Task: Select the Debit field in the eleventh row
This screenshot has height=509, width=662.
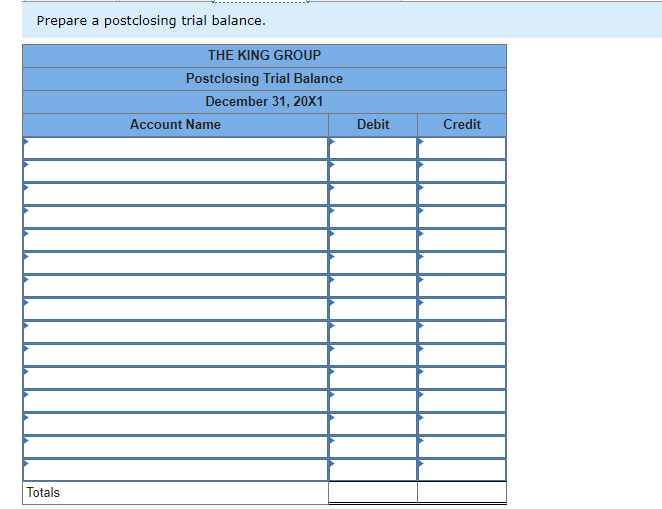Action: pyautogui.click(x=373, y=378)
